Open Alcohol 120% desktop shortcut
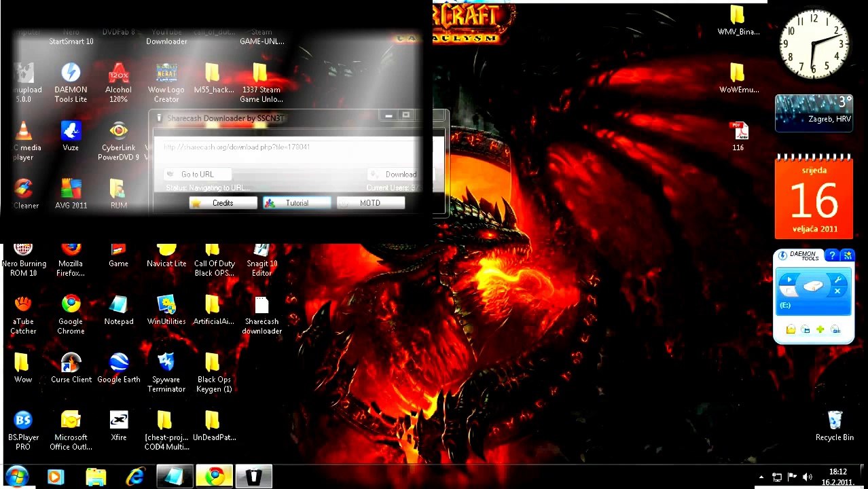The image size is (868, 489). [118, 83]
